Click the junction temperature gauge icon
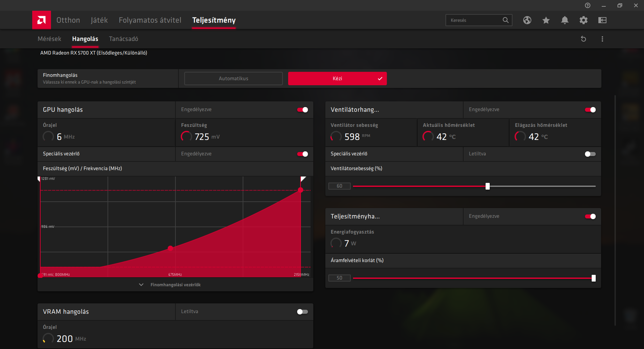Screen dimensions: 644x349 pos(520,136)
